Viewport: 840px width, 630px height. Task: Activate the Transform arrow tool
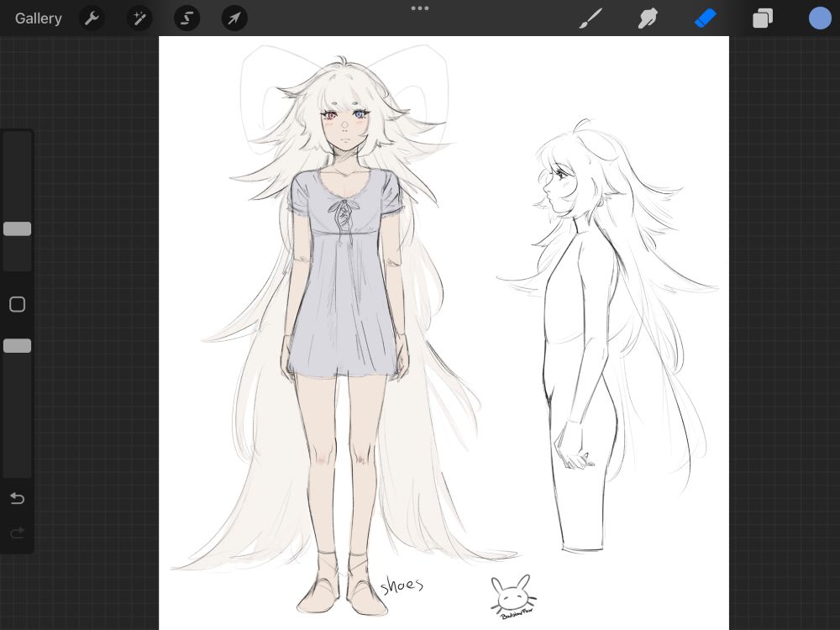[234, 18]
